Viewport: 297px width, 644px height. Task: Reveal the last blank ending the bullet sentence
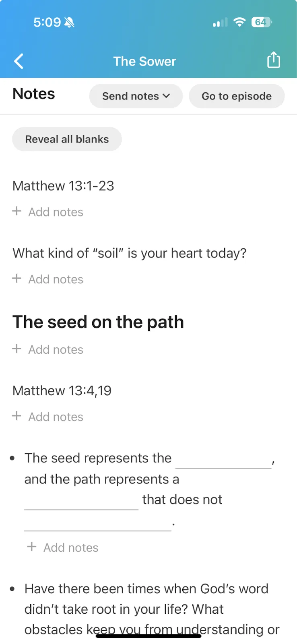pyautogui.click(x=98, y=524)
